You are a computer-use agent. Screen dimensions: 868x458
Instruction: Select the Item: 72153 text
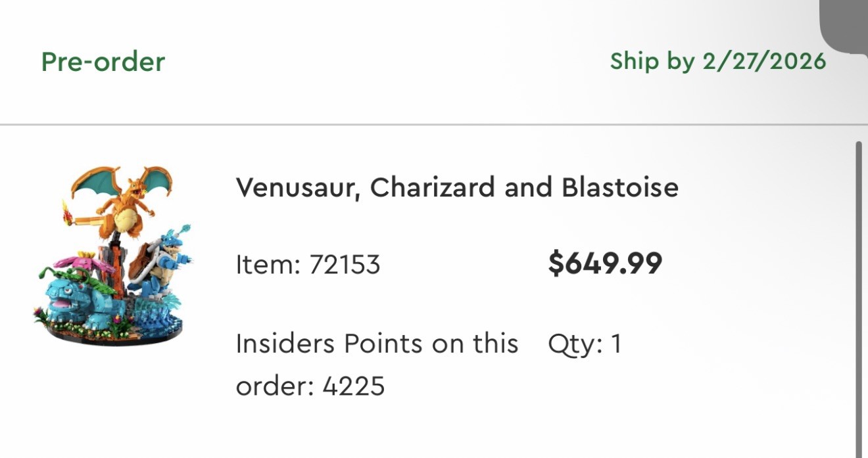[x=308, y=265]
